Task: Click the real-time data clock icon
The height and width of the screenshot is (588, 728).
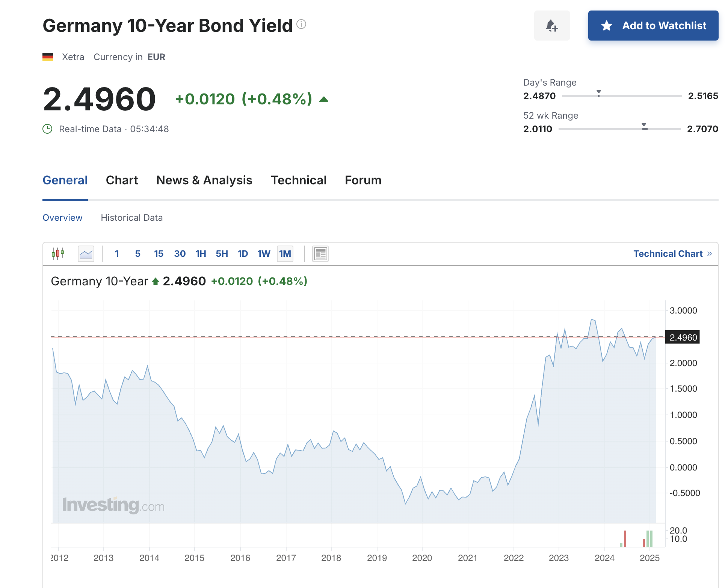Action: [x=47, y=129]
